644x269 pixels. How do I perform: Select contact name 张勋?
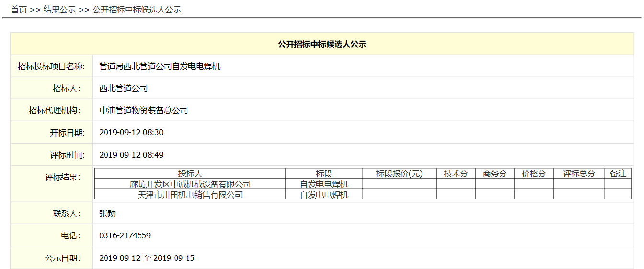point(107,213)
